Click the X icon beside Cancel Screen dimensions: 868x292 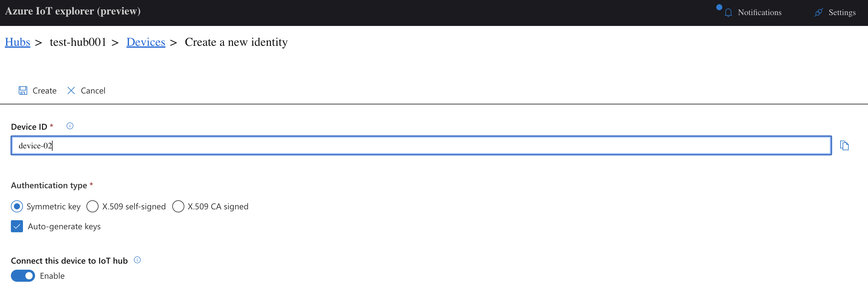71,90
